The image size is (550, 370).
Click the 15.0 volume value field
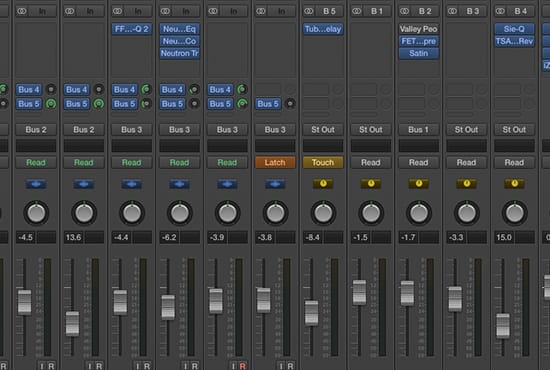click(504, 237)
